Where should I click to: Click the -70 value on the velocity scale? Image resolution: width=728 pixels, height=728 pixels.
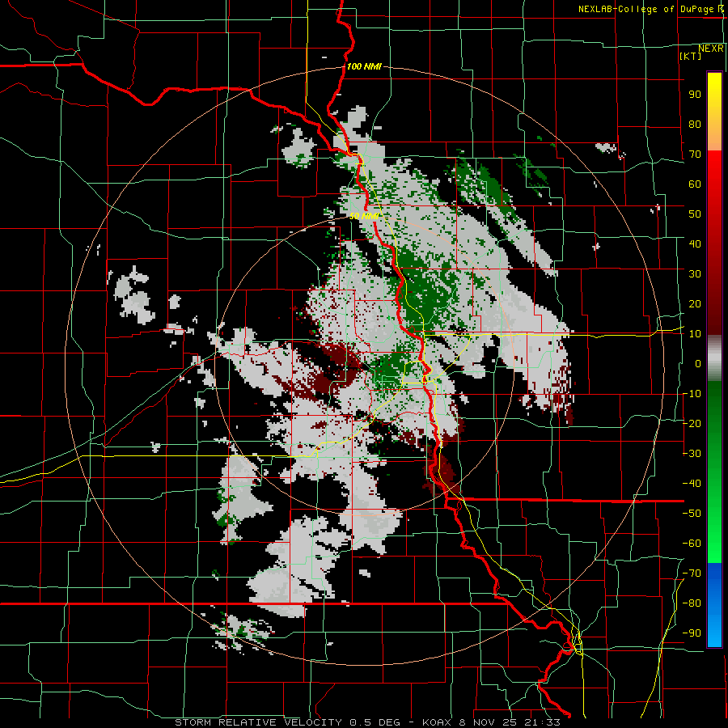pos(692,574)
